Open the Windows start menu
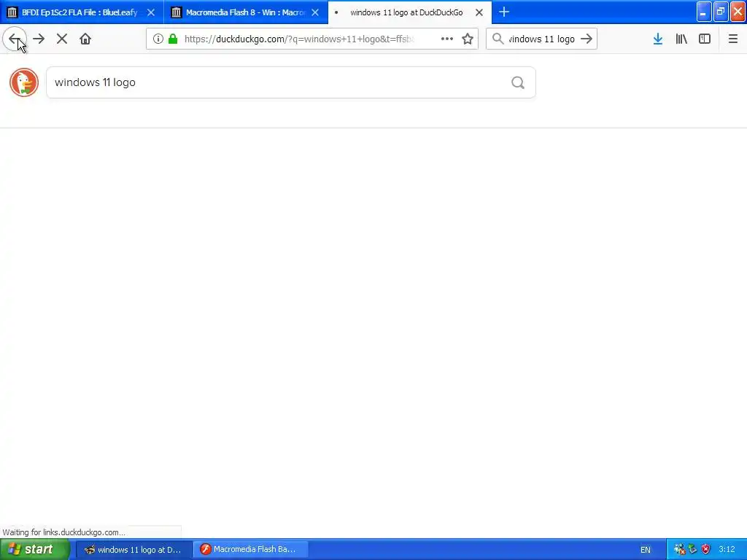 point(34,550)
